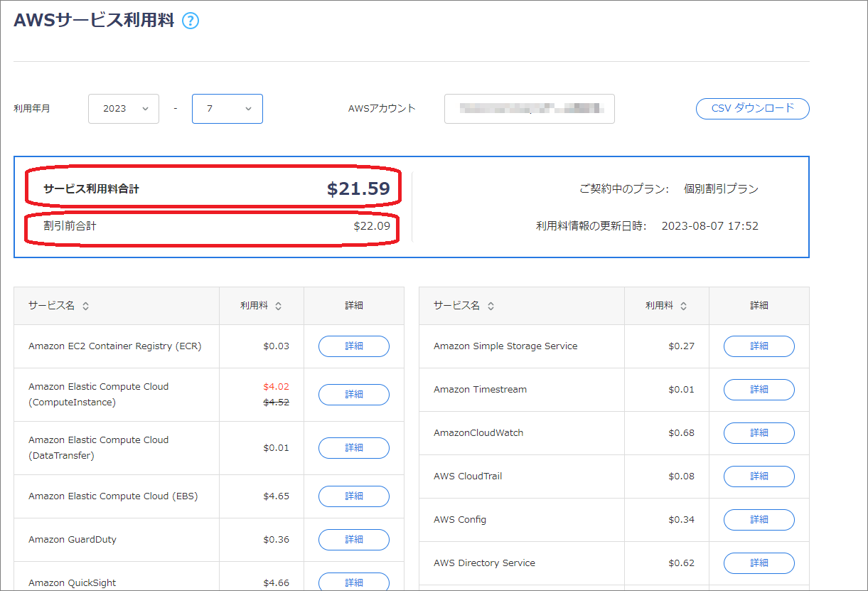Open the year dropdown showing 2023
The width and height of the screenshot is (868, 591).
[x=124, y=109]
